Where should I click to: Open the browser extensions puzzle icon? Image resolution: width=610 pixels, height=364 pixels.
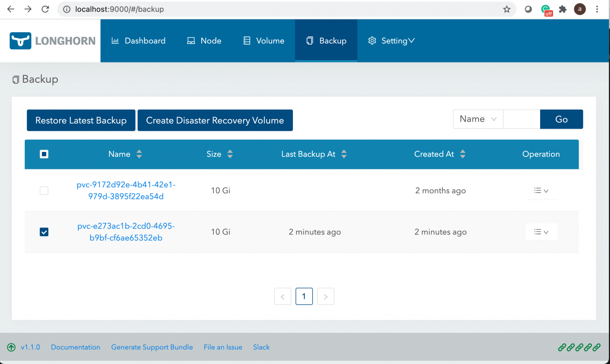[x=563, y=9]
